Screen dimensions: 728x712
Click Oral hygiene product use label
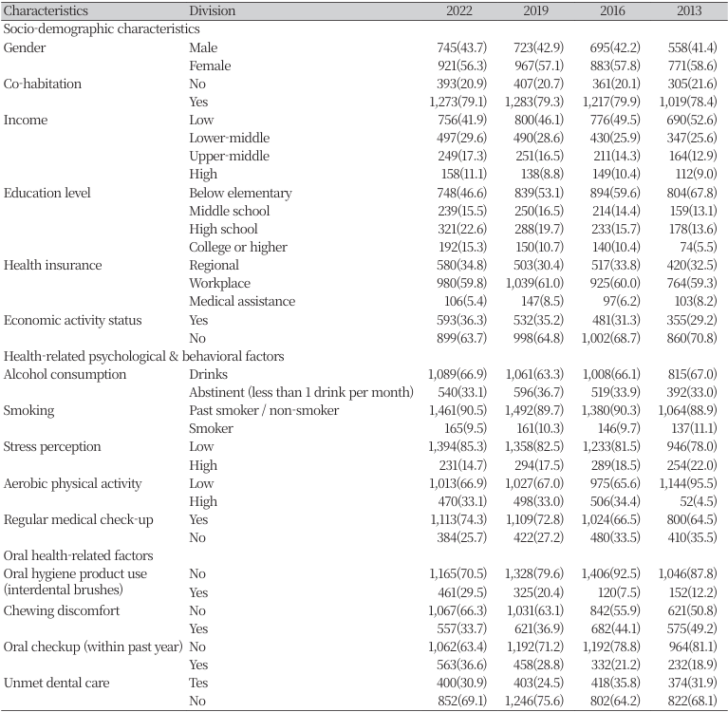(75, 574)
